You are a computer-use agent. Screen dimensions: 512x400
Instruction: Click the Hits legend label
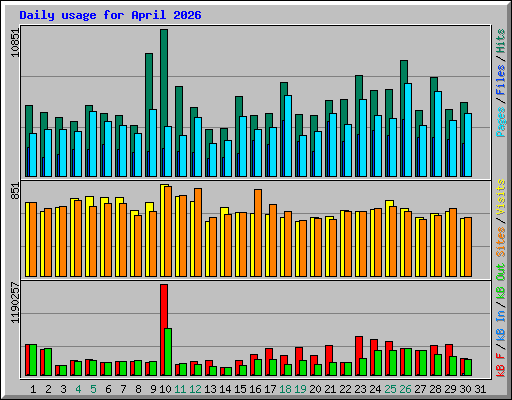click(x=501, y=41)
